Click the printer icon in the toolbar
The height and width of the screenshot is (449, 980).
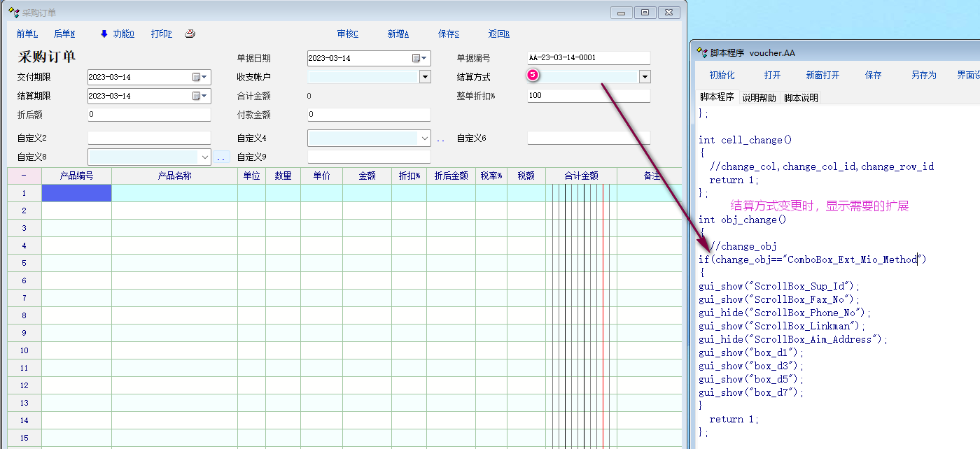point(189,34)
